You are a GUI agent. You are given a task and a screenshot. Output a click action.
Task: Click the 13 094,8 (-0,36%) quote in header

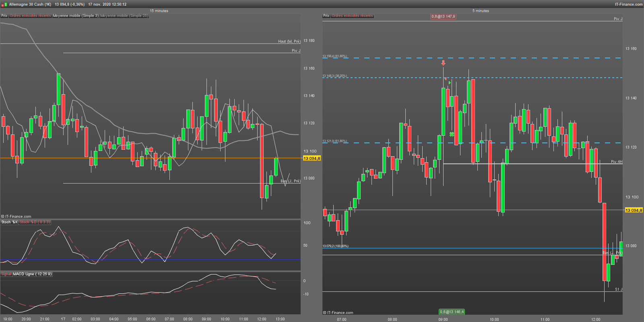click(70, 4)
